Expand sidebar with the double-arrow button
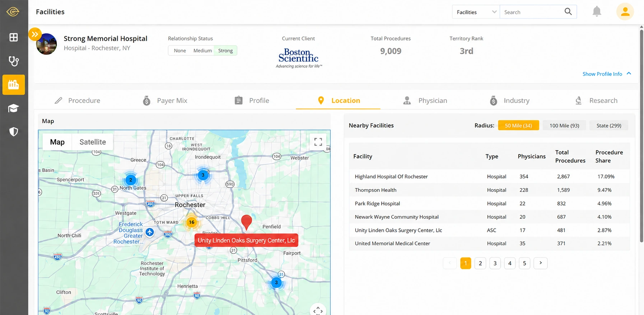 [35, 34]
